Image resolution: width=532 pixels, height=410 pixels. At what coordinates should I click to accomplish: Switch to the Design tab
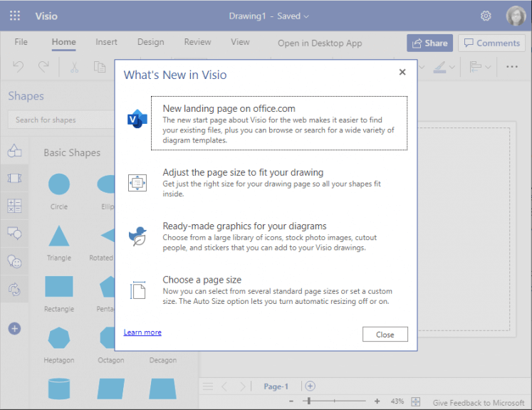point(151,42)
